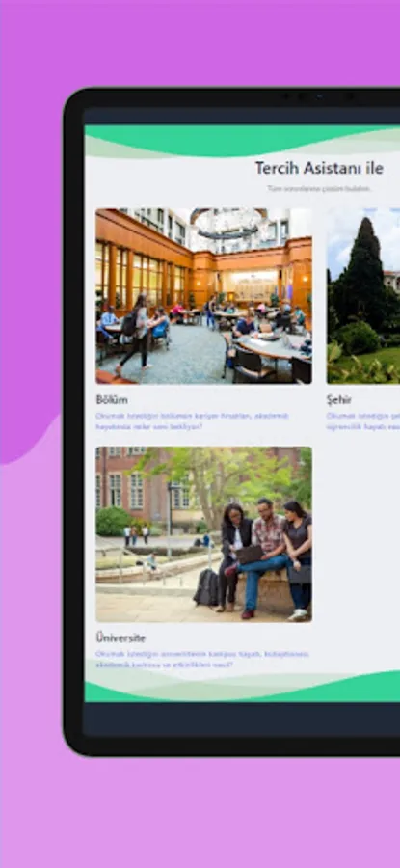Click the green wave footer at bottom

pos(242,687)
